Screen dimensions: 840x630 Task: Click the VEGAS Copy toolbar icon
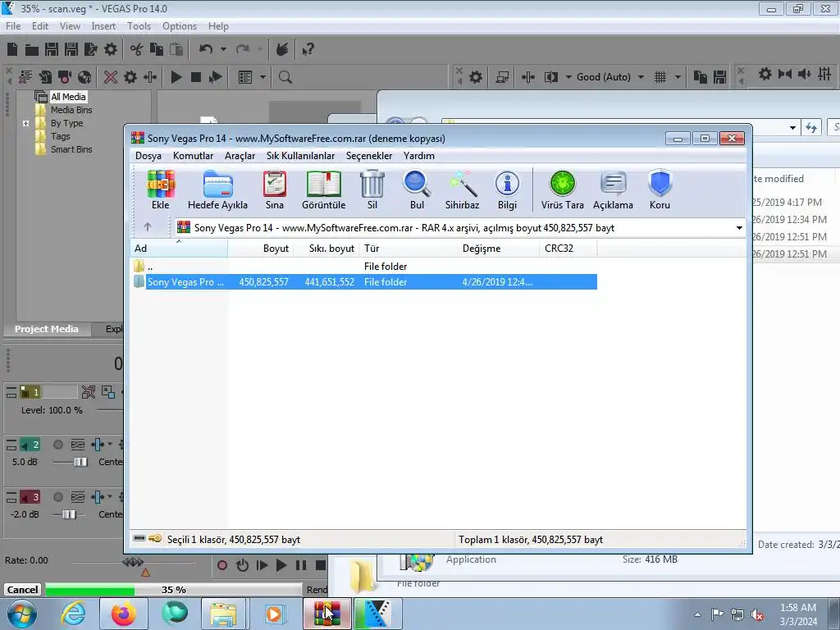coord(157,50)
